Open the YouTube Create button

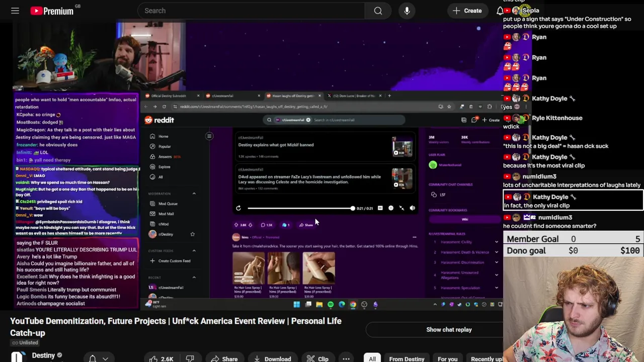click(467, 11)
